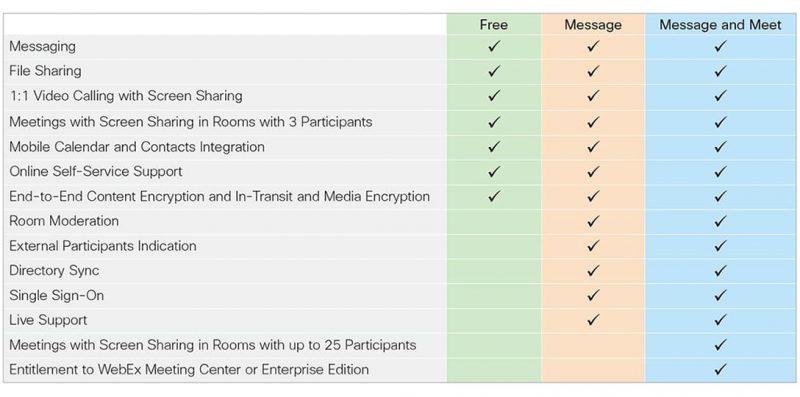Click Message checkmark for External Participants Indication
The width and height of the screenshot is (800, 397).
592,246
